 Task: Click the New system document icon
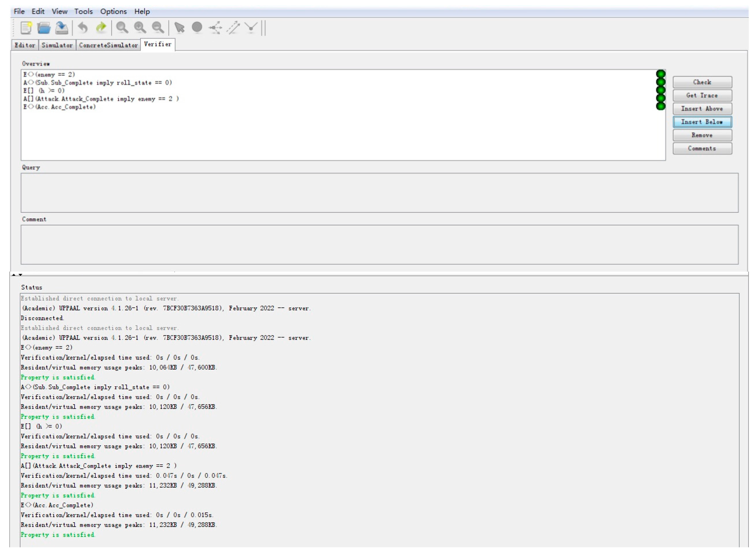[26, 28]
